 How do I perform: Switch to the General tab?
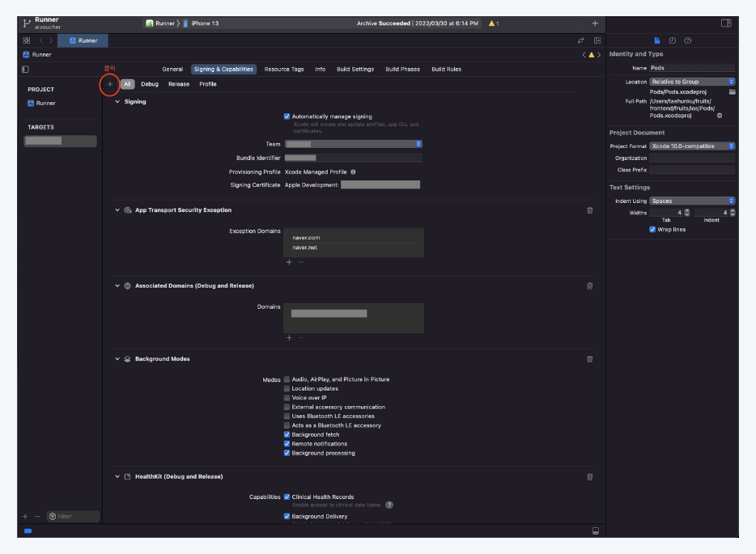pos(172,70)
